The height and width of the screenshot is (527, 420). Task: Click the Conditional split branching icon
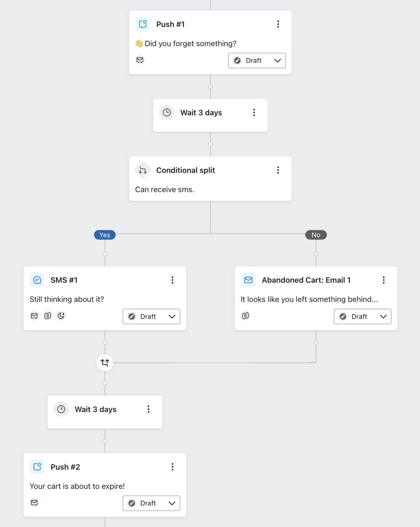tap(142, 170)
